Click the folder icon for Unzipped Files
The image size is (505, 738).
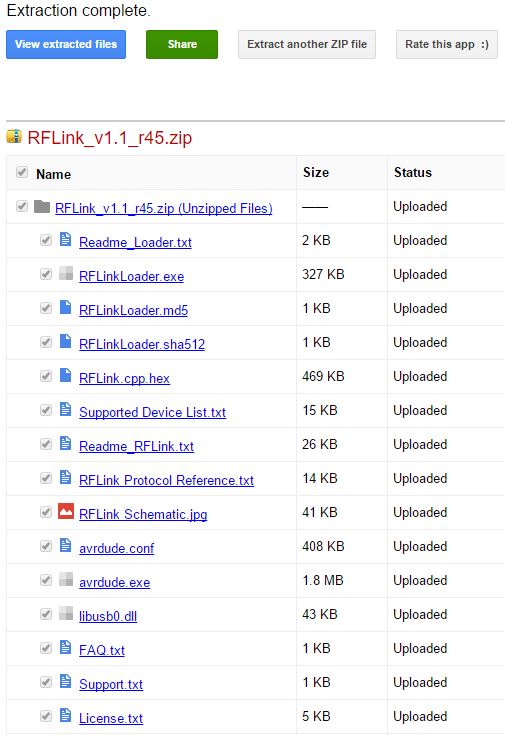pos(42,206)
